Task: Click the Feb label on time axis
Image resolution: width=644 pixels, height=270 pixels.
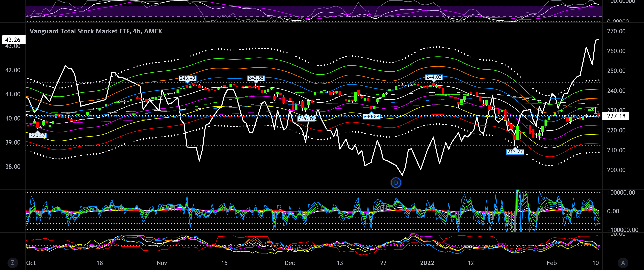Action: 551,263
